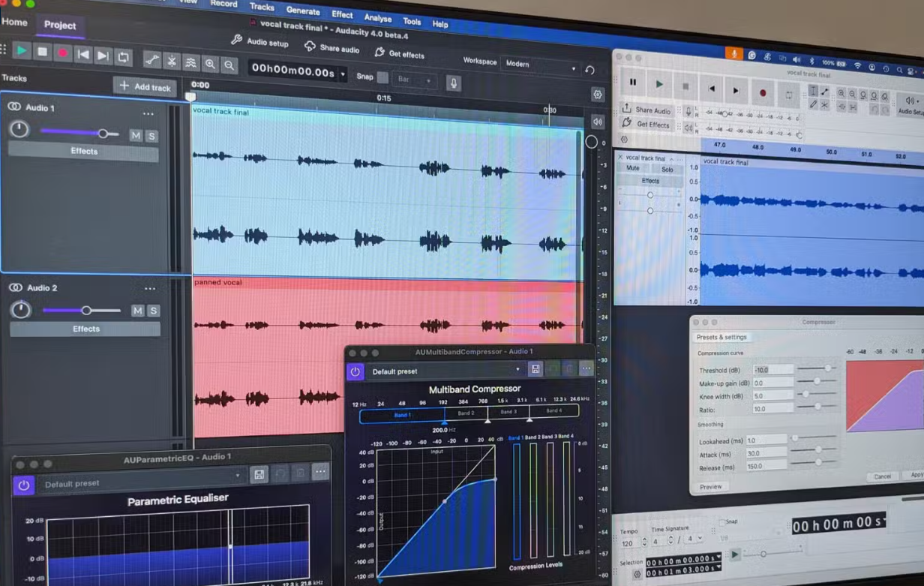Open timecode format dropdown arrow
The height and width of the screenshot is (586, 924).
[x=343, y=74]
